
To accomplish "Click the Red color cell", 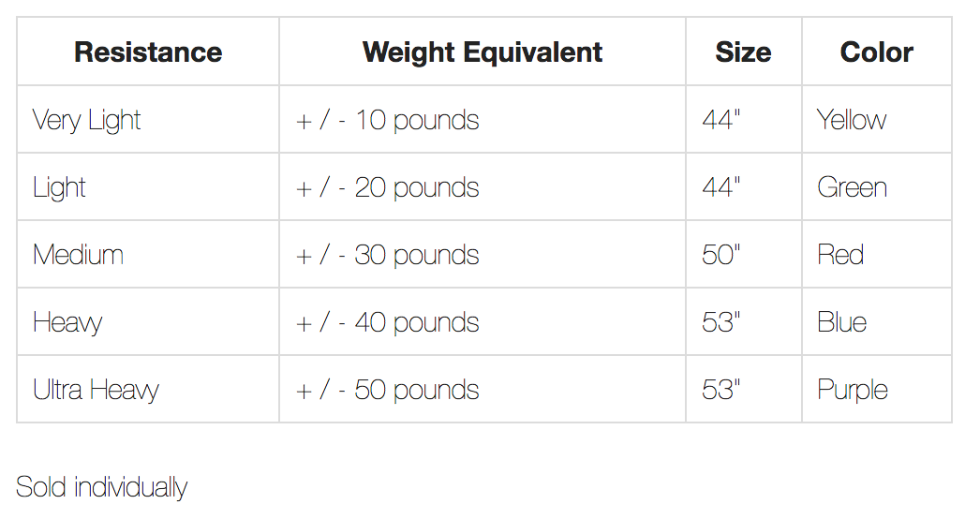I will 840,255.
